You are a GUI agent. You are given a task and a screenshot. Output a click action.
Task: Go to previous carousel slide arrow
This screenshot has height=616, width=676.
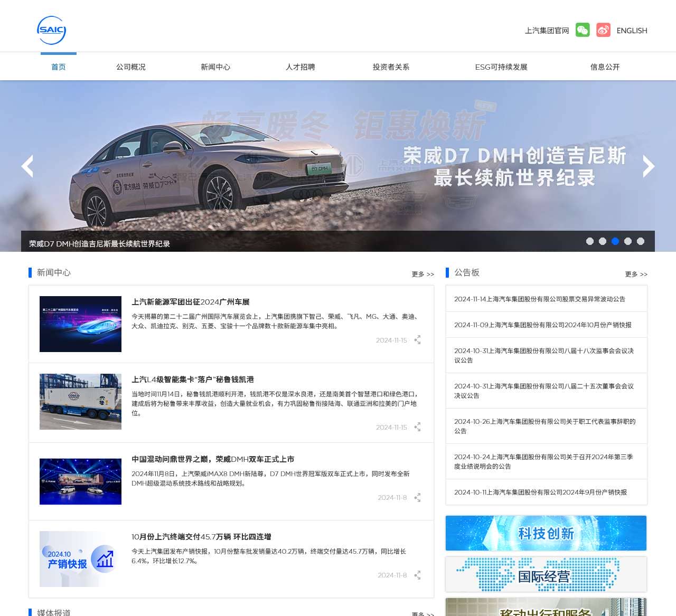[27, 166]
